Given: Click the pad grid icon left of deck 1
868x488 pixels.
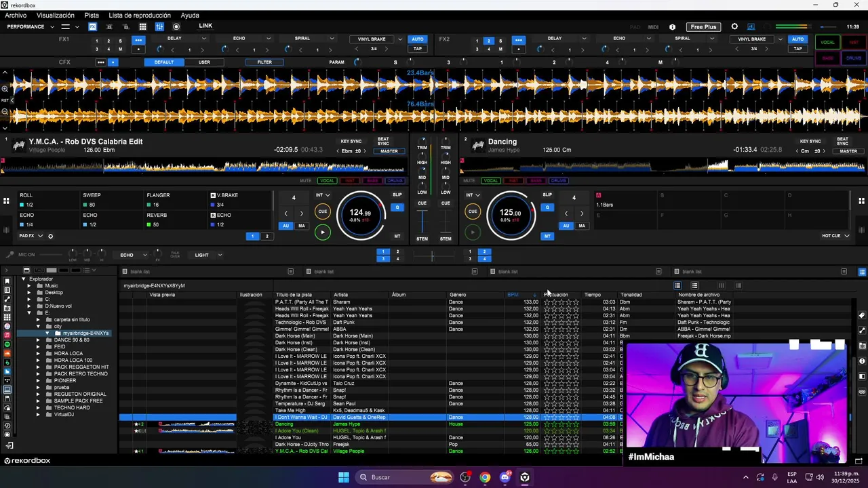Looking at the screenshot, I should (6, 201).
